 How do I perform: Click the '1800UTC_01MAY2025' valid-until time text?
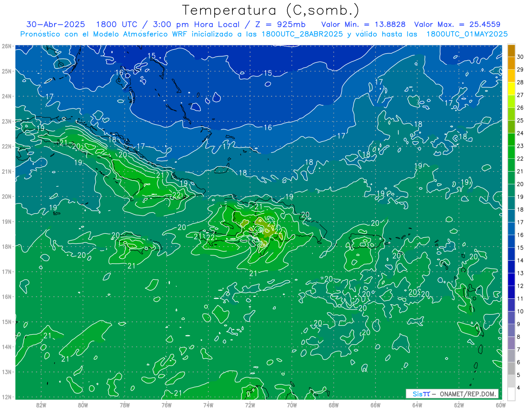(467, 34)
